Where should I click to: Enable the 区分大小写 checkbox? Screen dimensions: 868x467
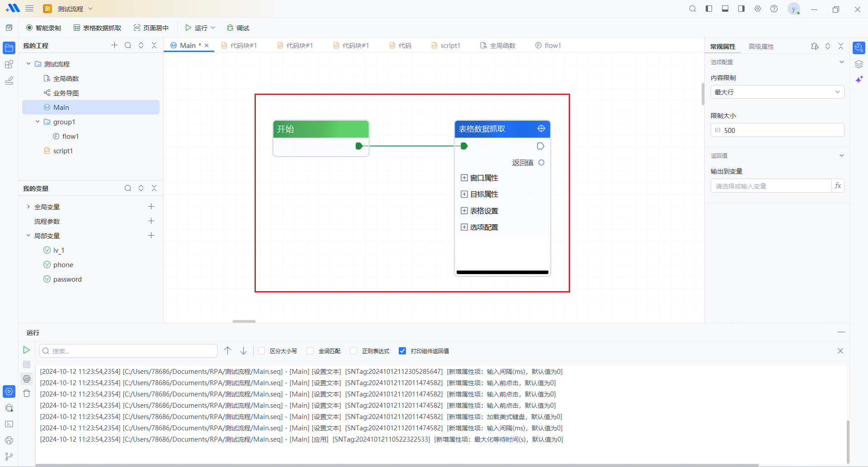(x=261, y=351)
